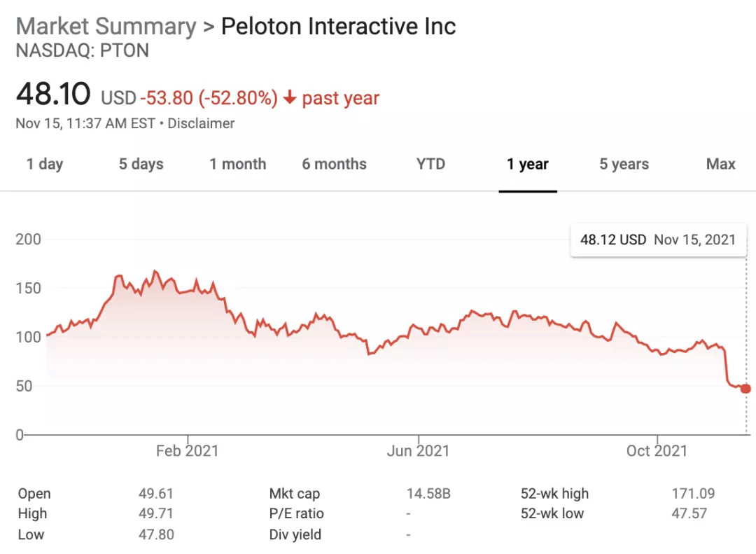Screen dimensions: 756x554
Task: Click the Market Summary breadcrumb
Action: [x=106, y=27]
